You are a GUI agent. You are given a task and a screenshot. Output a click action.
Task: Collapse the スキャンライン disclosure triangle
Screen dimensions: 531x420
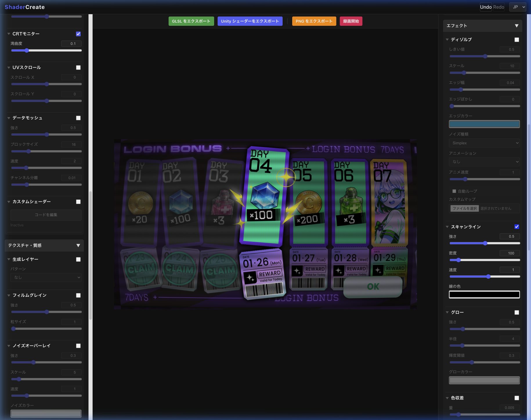tap(447, 227)
